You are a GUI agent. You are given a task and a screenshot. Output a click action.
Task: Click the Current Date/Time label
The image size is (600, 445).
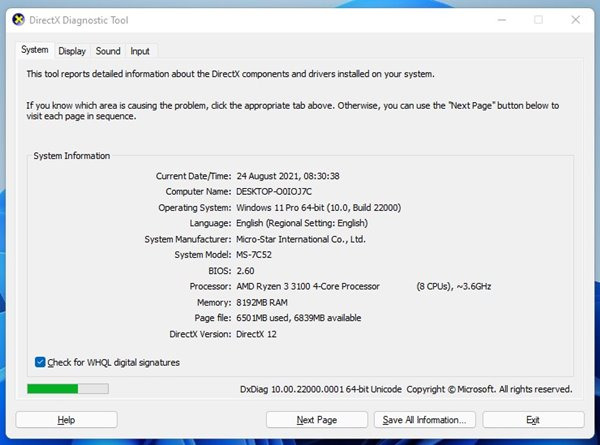tap(193, 176)
